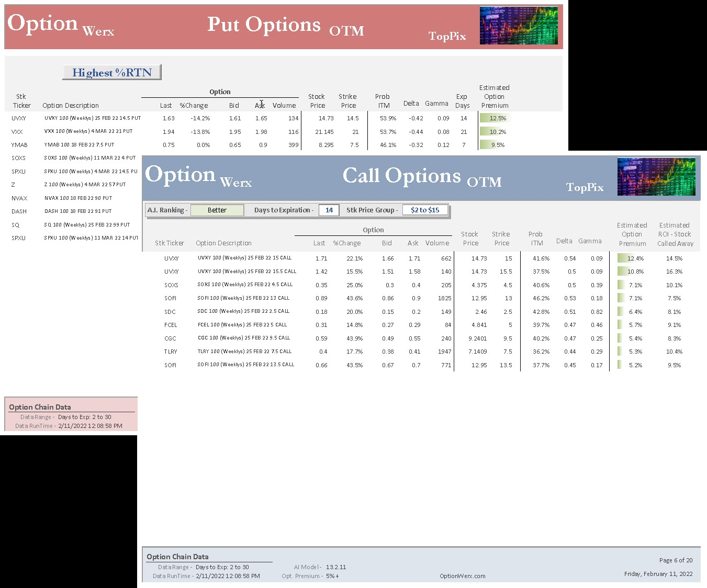Select the Days to Expiration value box
This screenshot has height=588, width=707.
(x=329, y=210)
